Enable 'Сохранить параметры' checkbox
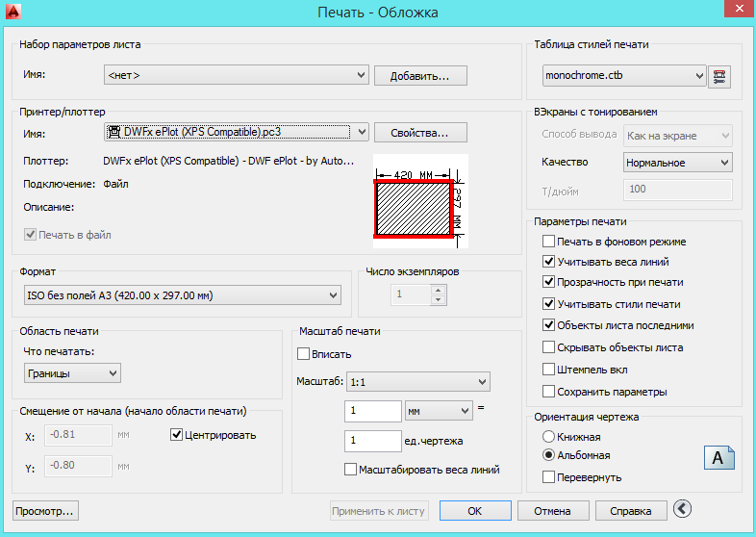This screenshot has height=537, width=756. tap(548, 392)
